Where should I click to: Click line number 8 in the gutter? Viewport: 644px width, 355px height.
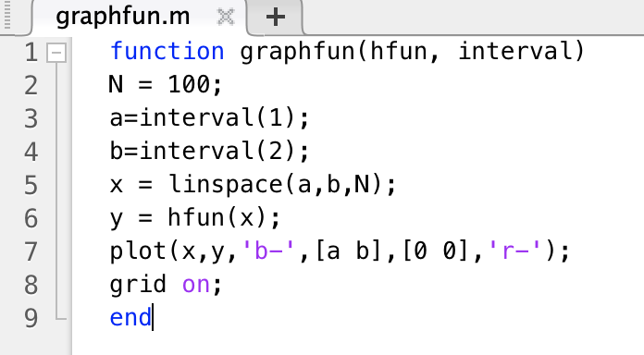pyautogui.click(x=31, y=285)
